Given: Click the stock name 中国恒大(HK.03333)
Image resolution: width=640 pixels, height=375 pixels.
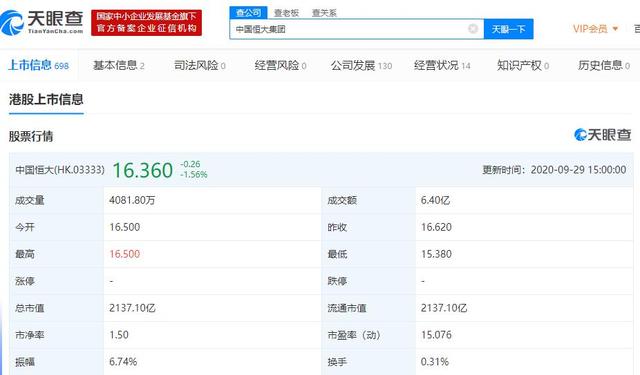Looking at the screenshot, I should pyautogui.click(x=60, y=170).
